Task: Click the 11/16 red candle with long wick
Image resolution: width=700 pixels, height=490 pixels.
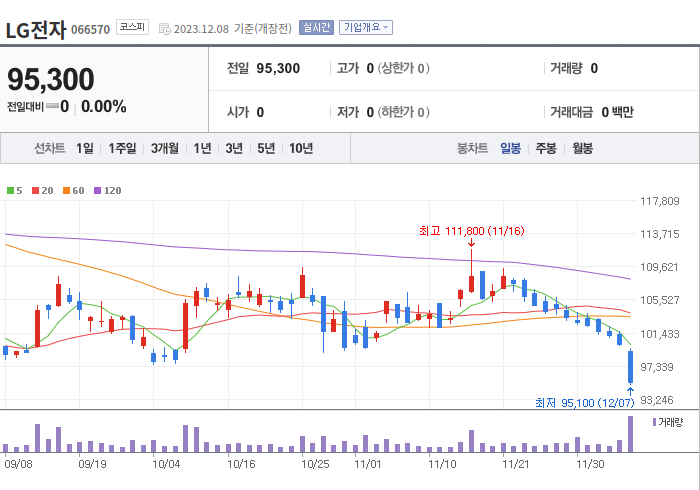Action: (x=471, y=271)
